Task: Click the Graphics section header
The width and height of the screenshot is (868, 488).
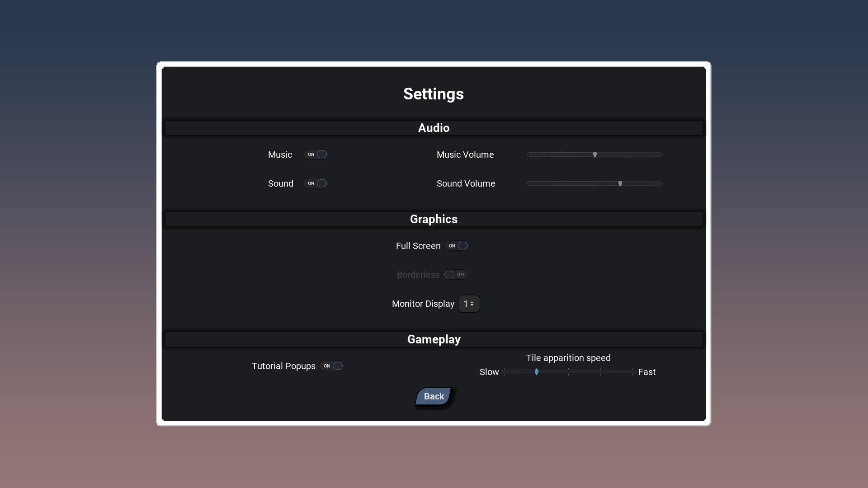Action: (x=434, y=219)
